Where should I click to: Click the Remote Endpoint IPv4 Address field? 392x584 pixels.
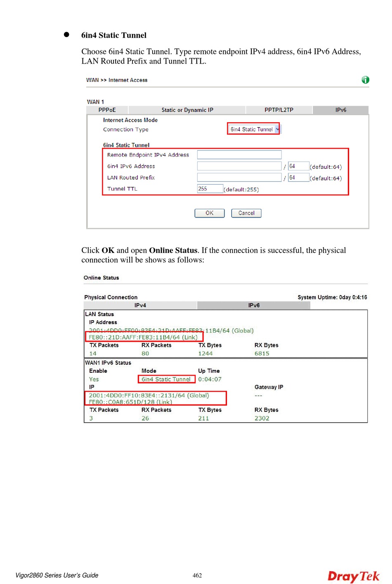point(239,155)
